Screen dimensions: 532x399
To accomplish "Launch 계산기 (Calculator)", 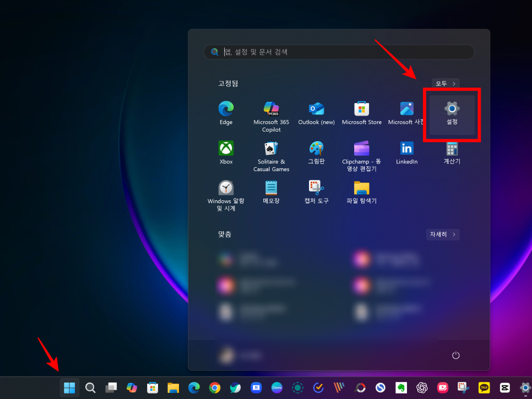I will pyautogui.click(x=452, y=153).
